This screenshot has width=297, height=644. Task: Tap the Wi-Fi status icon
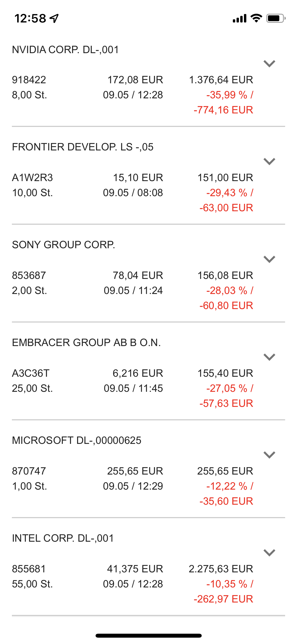[x=256, y=18]
